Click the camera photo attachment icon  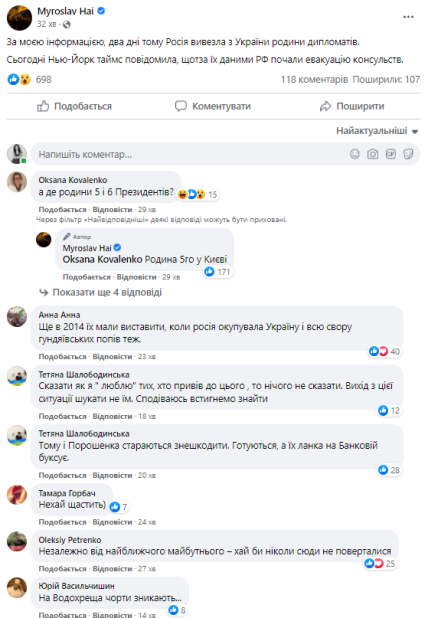pos(372,154)
